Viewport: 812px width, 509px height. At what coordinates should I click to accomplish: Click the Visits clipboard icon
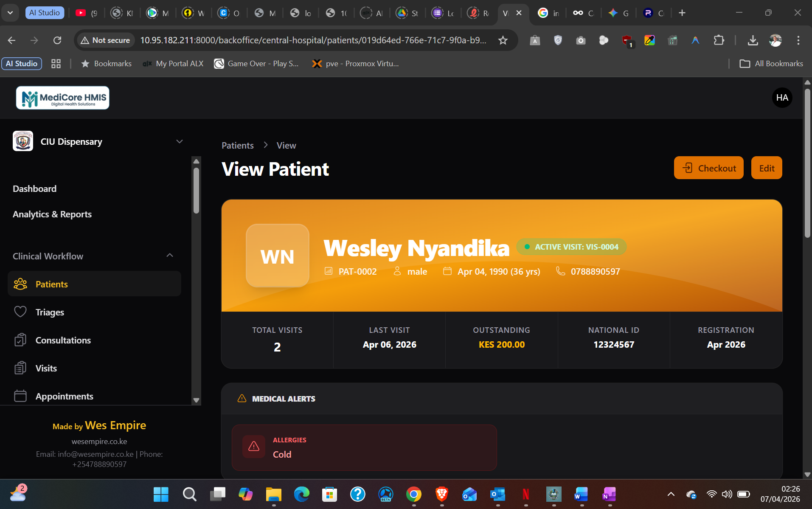[x=20, y=368]
